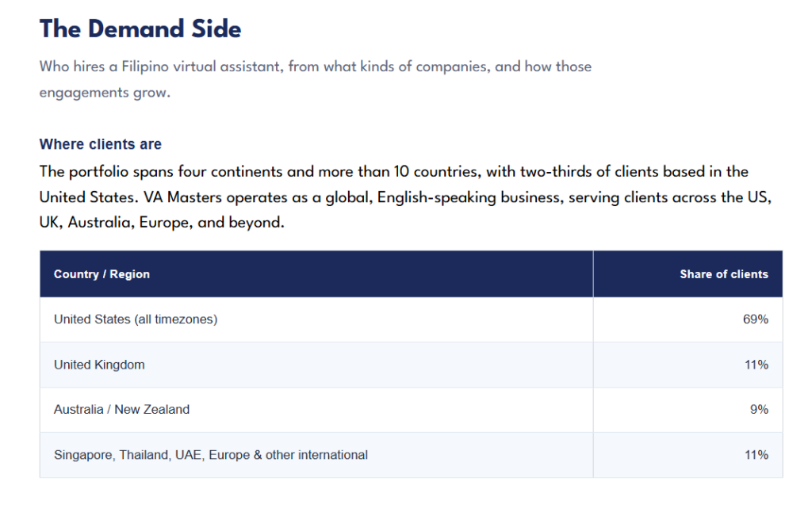This screenshot has width=812, height=516.
Task: Click the word timezones in first row
Action: click(184, 319)
